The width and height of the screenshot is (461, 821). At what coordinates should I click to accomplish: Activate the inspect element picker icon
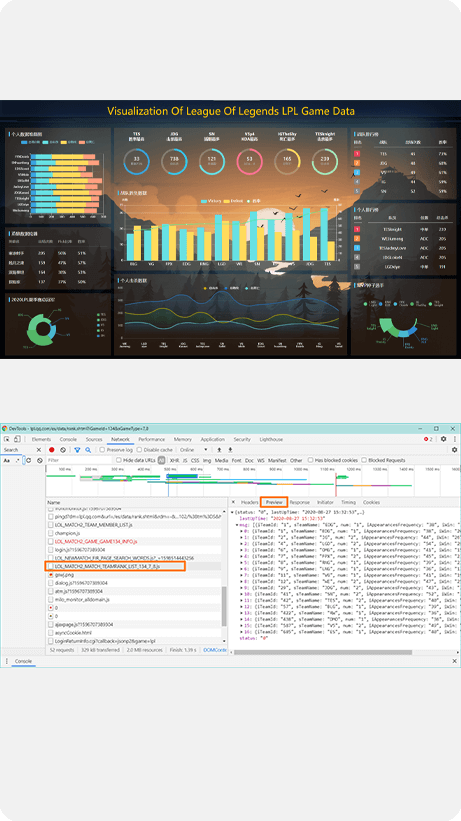pyautogui.click(x=6, y=439)
